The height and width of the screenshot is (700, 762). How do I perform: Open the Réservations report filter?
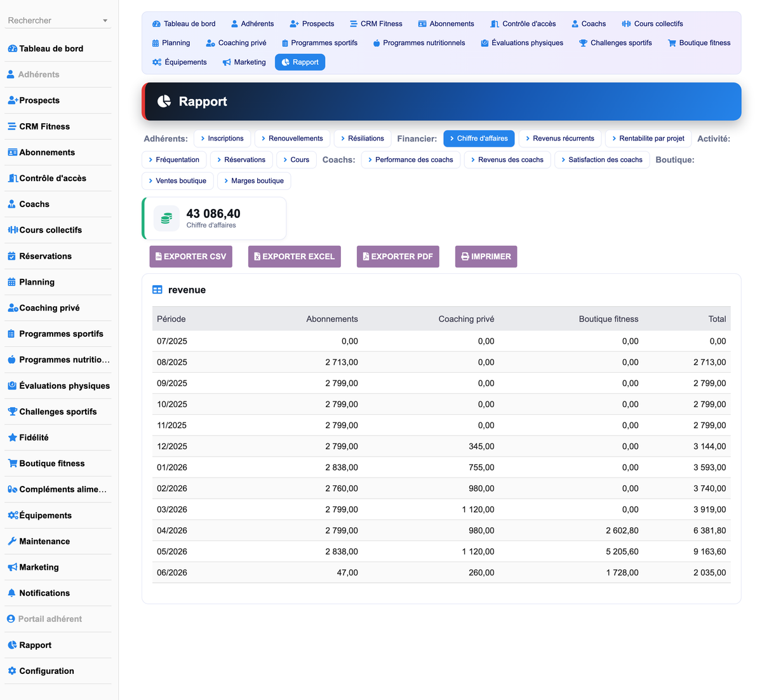(241, 159)
